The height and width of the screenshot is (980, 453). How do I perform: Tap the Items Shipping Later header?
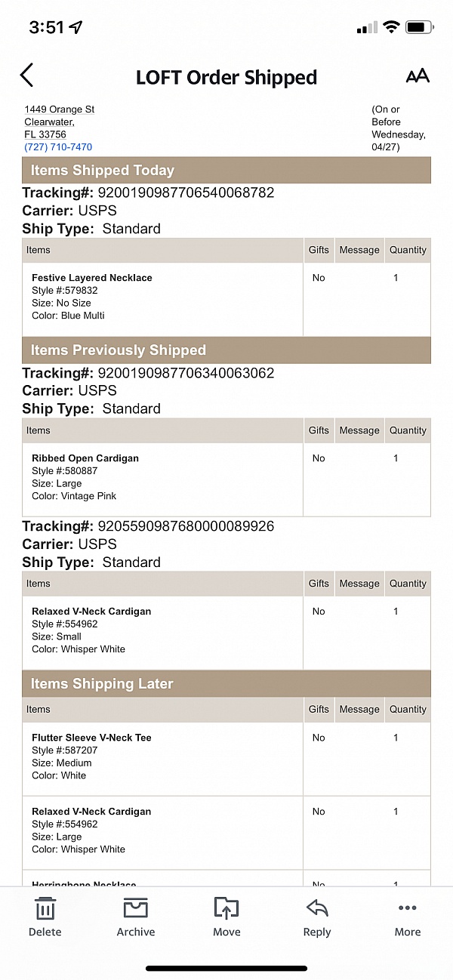tap(102, 684)
